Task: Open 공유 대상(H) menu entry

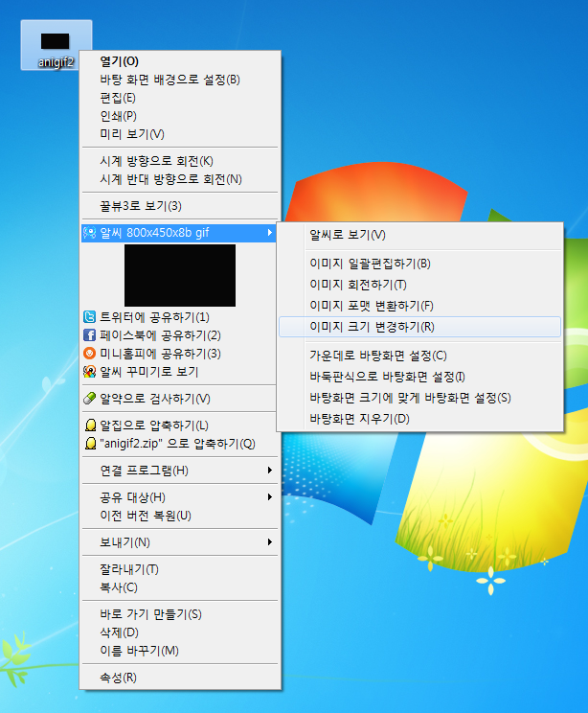Action: (x=179, y=497)
